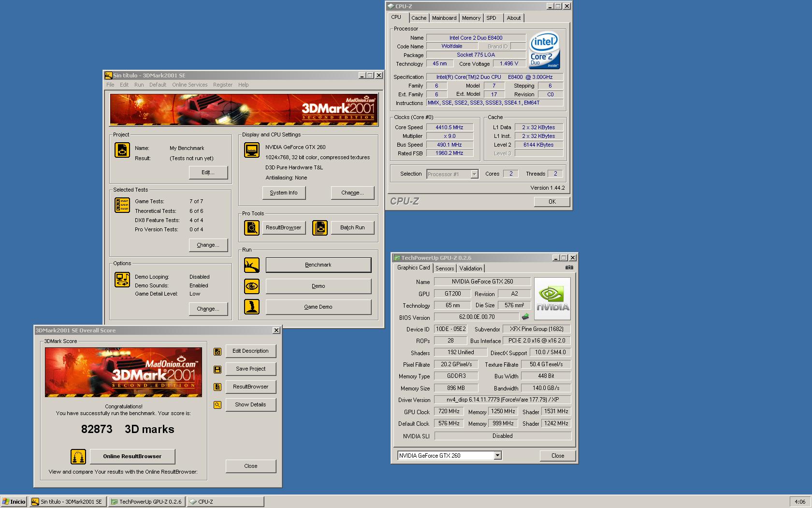This screenshot has width=812, height=508.
Task: Click the Show Details button
Action: click(250, 404)
